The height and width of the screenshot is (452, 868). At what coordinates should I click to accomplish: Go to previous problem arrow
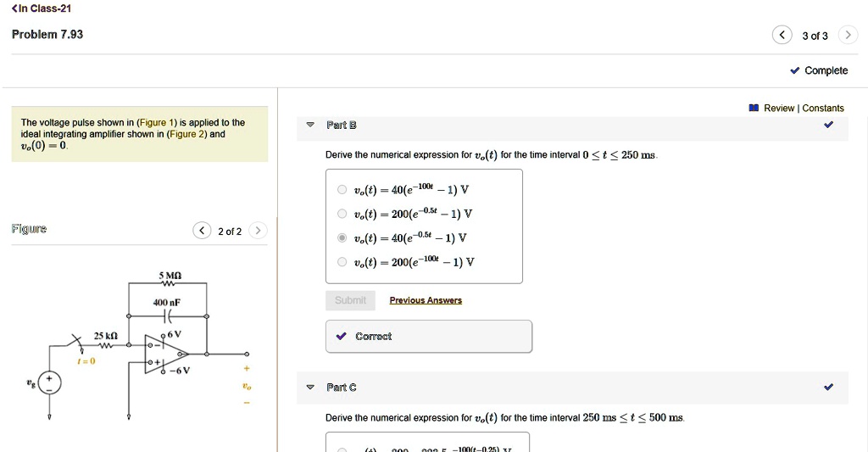[x=781, y=35]
